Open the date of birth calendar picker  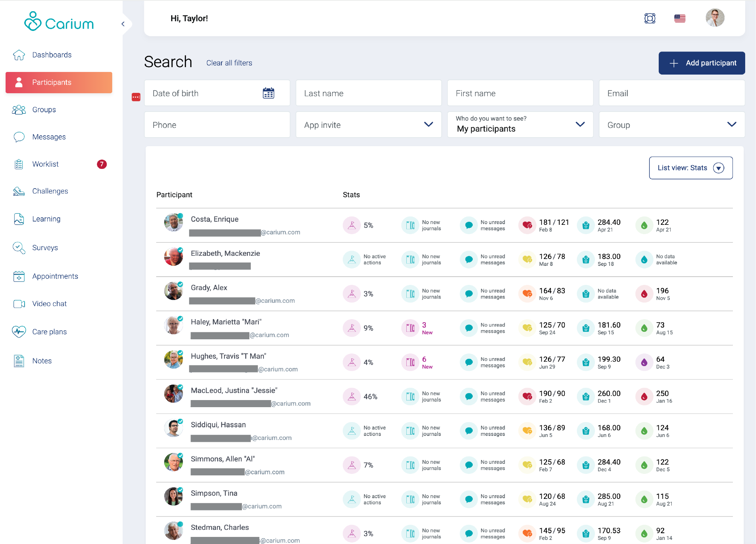268,93
